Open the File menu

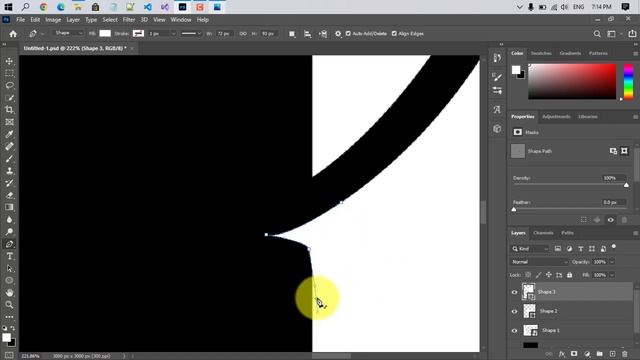(x=20, y=20)
